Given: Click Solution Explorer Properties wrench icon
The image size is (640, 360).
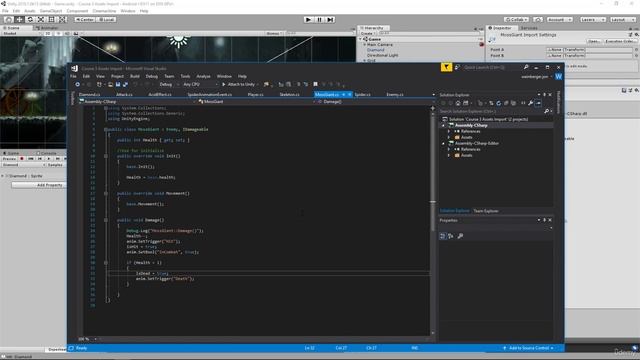Looking at the screenshot, I should click(530, 103).
